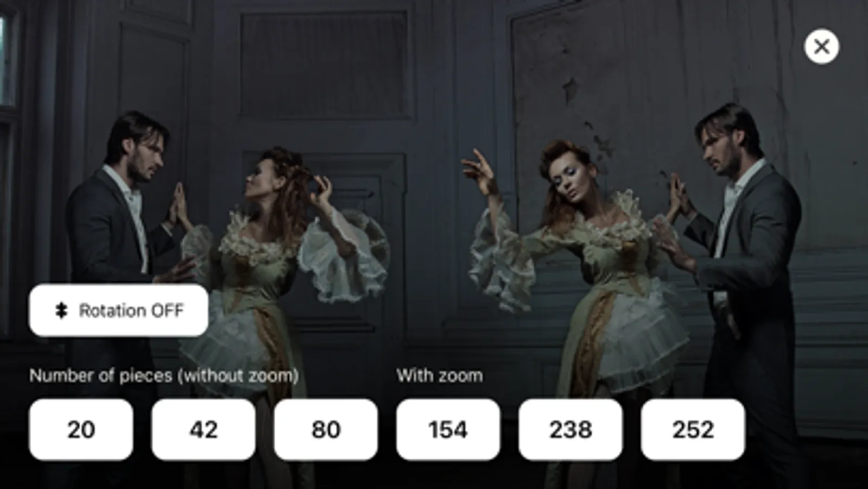Tap the left man's face
The image size is (868, 489).
point(145,155)
